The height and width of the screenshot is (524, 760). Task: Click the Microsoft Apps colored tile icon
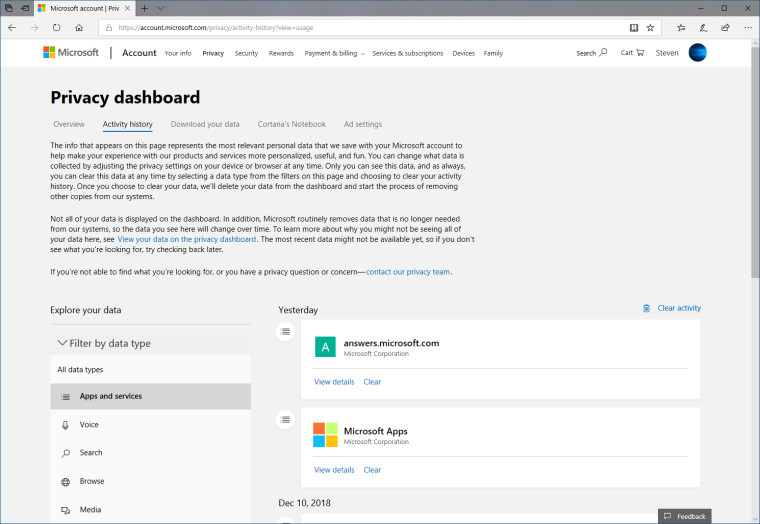click(325, 434)
